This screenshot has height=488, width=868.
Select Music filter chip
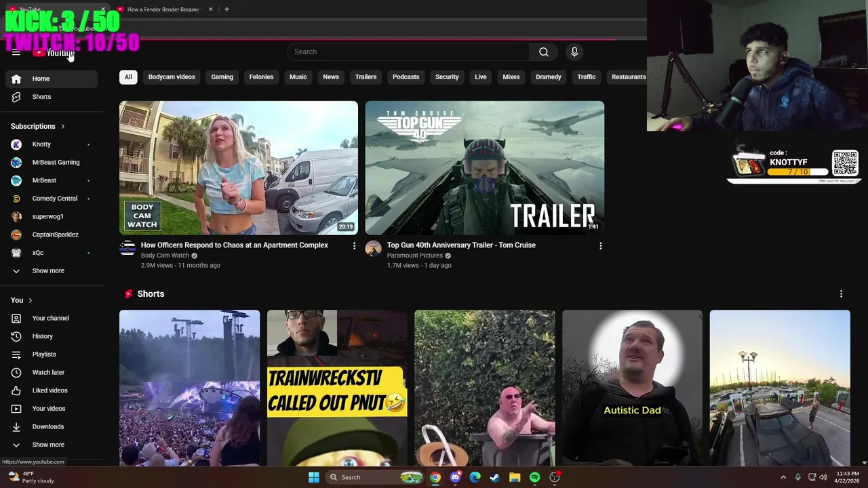pyautogui.click(x=298, y=77)
